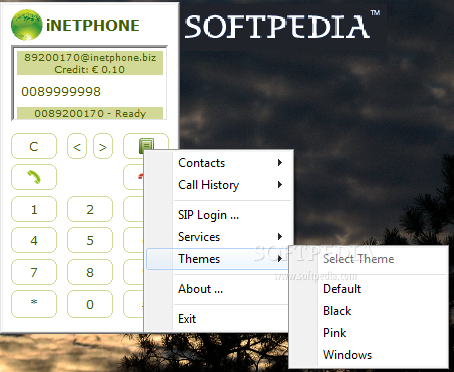This screenshot has width=454, height=372.
Task: Apply the Pink theme
Action: click(x=368, y=333)
